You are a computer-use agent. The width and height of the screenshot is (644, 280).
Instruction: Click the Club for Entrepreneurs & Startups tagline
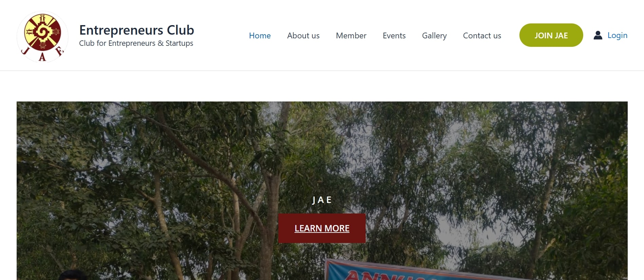pyautogui.click(x=136, y=43)
